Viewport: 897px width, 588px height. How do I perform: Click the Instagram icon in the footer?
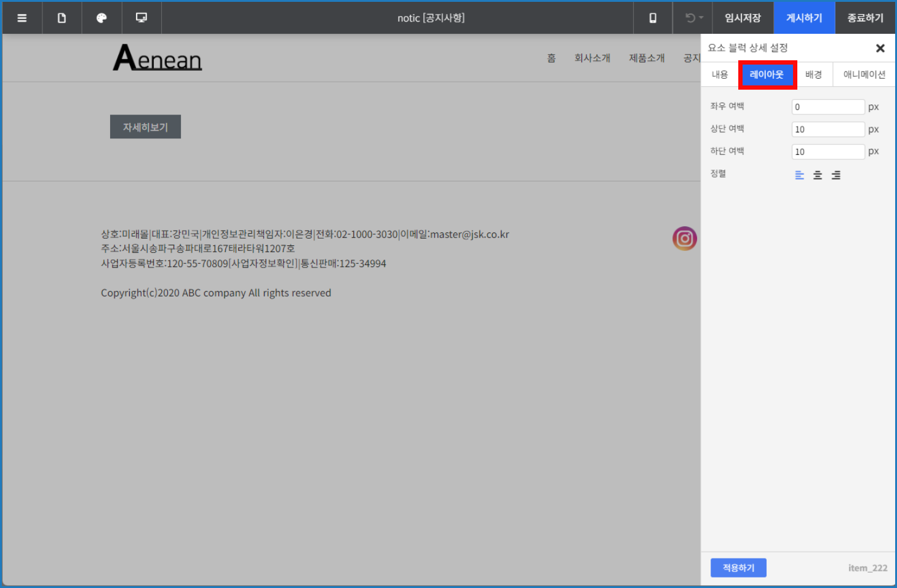(x=684, y=239)
